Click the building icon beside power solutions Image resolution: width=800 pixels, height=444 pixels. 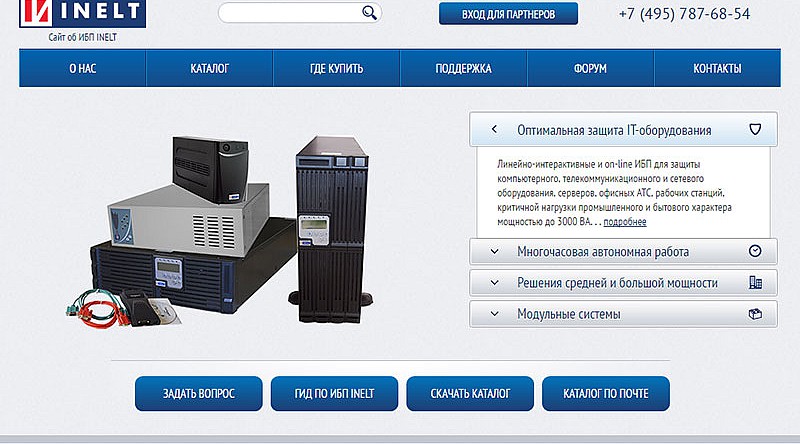click(756, 283)
